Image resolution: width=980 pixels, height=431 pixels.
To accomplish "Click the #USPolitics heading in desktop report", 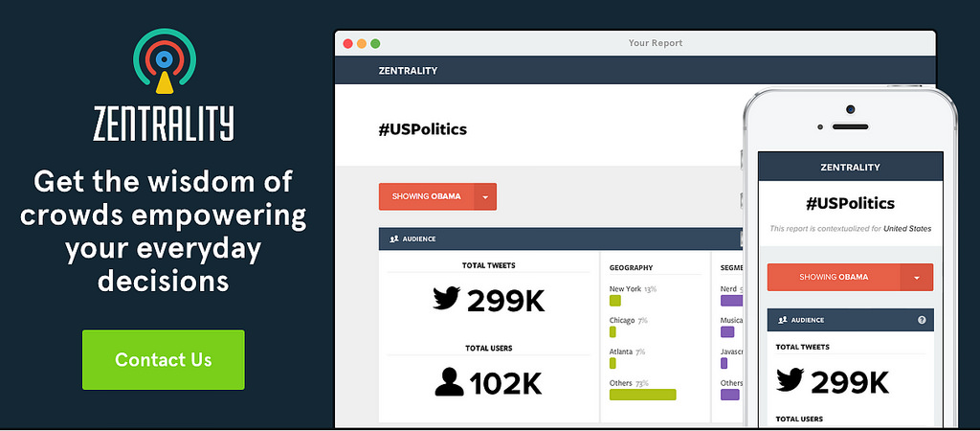I will tap(422, 129).
